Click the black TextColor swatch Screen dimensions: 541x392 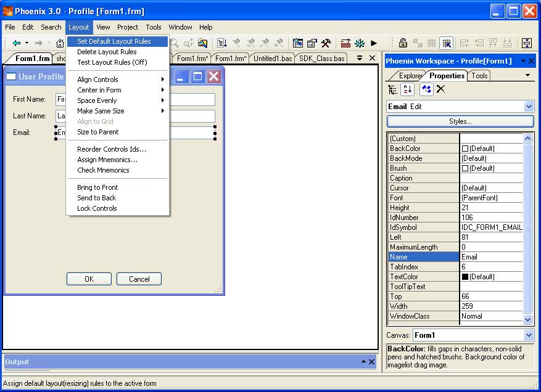pyautogui.click(x=465, y=277)
